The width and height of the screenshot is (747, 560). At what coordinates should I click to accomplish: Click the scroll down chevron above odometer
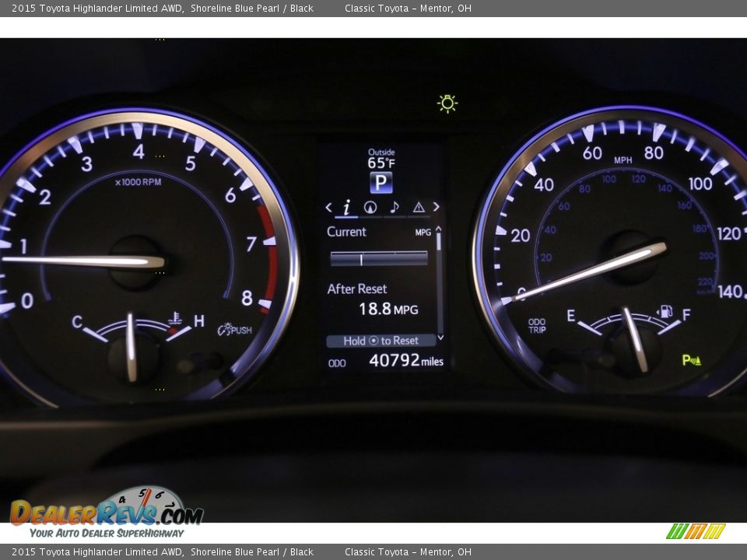pos(440,337)
